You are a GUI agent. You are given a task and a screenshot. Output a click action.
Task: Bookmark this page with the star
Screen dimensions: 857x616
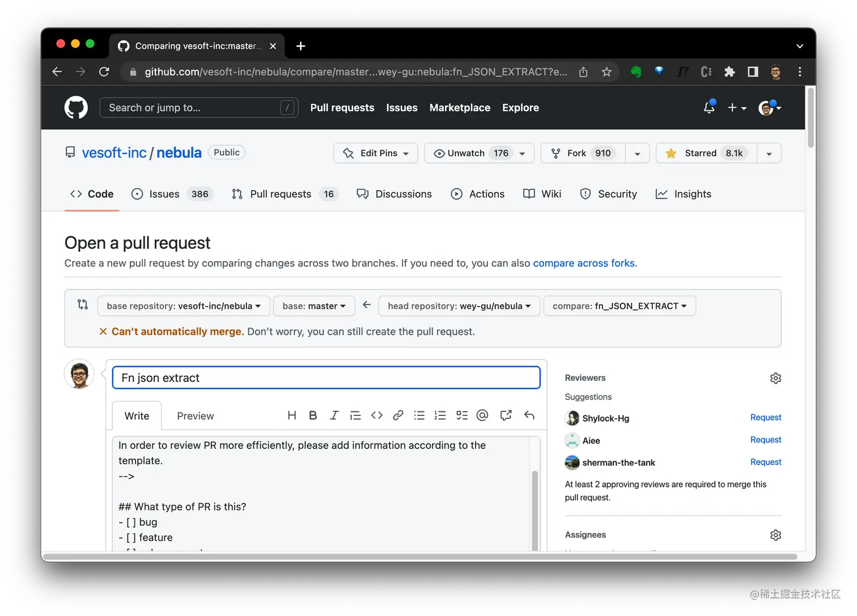click(x=606, y=72)
